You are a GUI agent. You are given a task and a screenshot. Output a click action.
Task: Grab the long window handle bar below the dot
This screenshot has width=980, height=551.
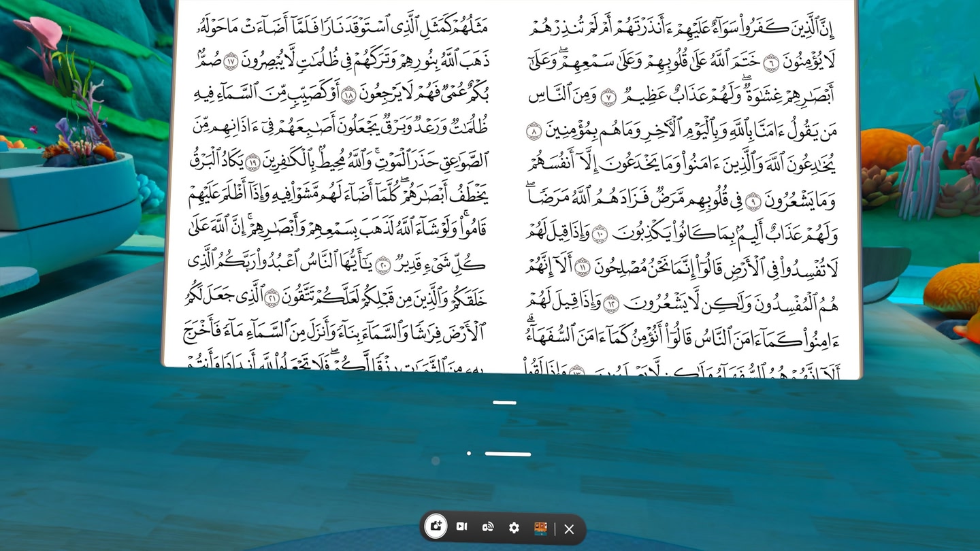click(x=508, y=454)
